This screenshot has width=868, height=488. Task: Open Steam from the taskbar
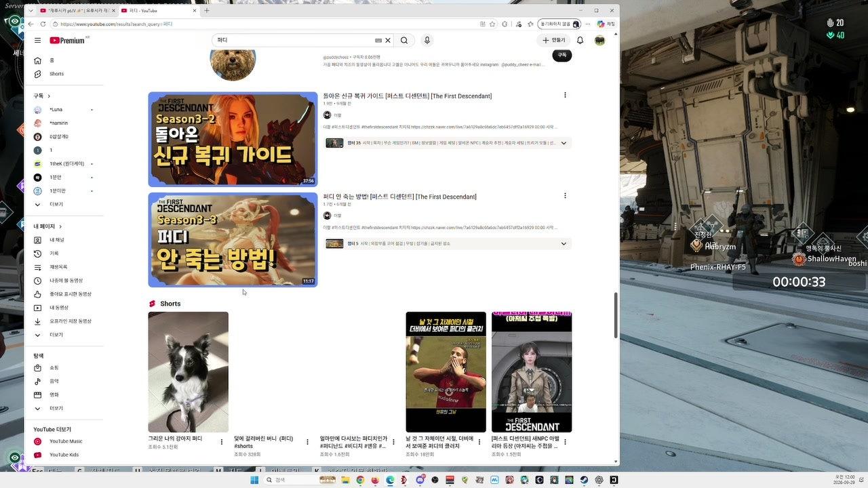584,480
